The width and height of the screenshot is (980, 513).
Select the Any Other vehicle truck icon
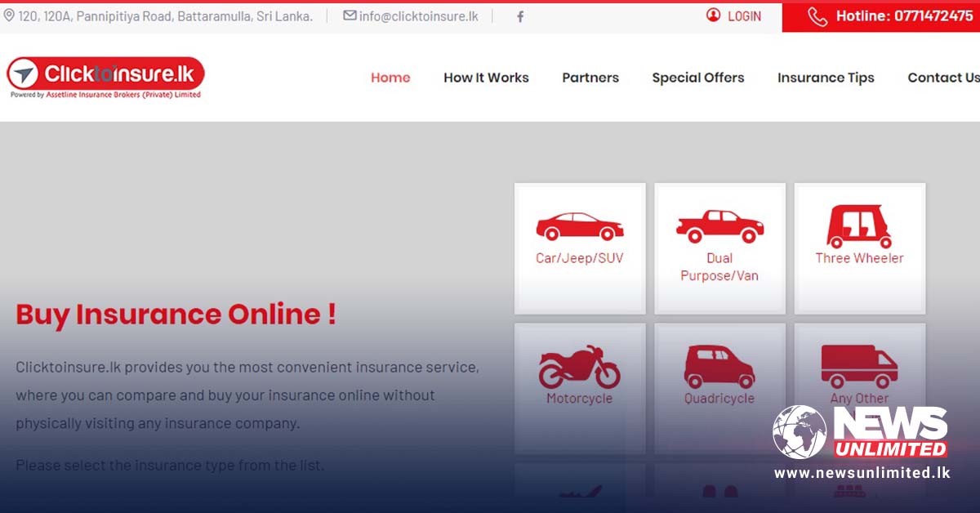point(859,366)
